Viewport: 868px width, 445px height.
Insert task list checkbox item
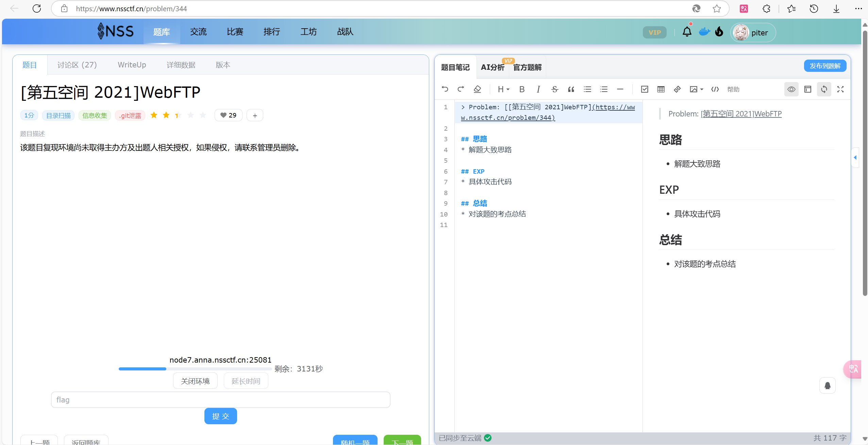645,89
